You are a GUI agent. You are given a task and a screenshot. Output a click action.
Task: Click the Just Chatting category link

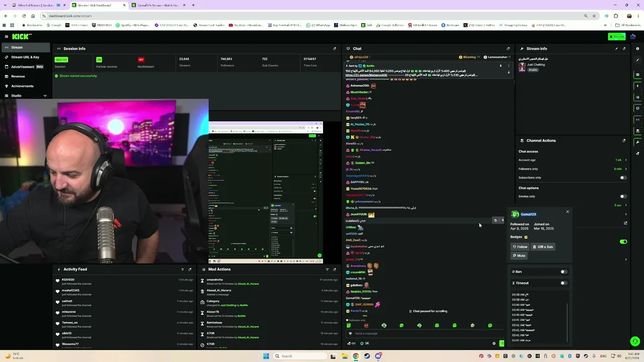[x=536, y=64]
